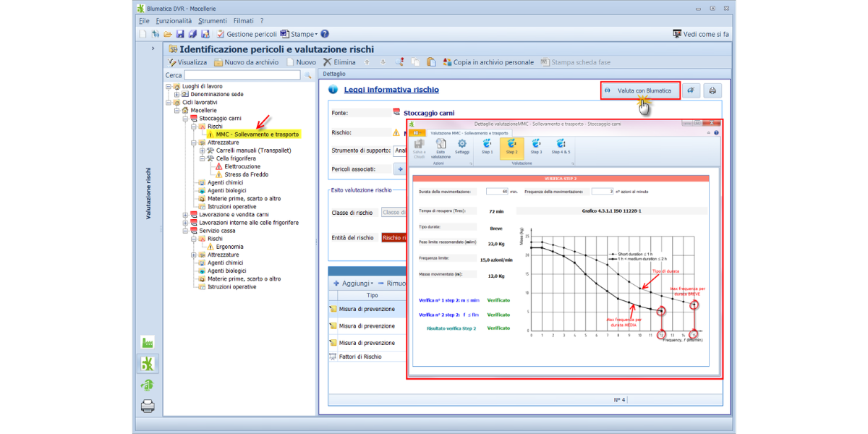This screenshot has height=434, width=868.
Task: Expand the Lavorazione e vendita carni node
Action: 185,215
